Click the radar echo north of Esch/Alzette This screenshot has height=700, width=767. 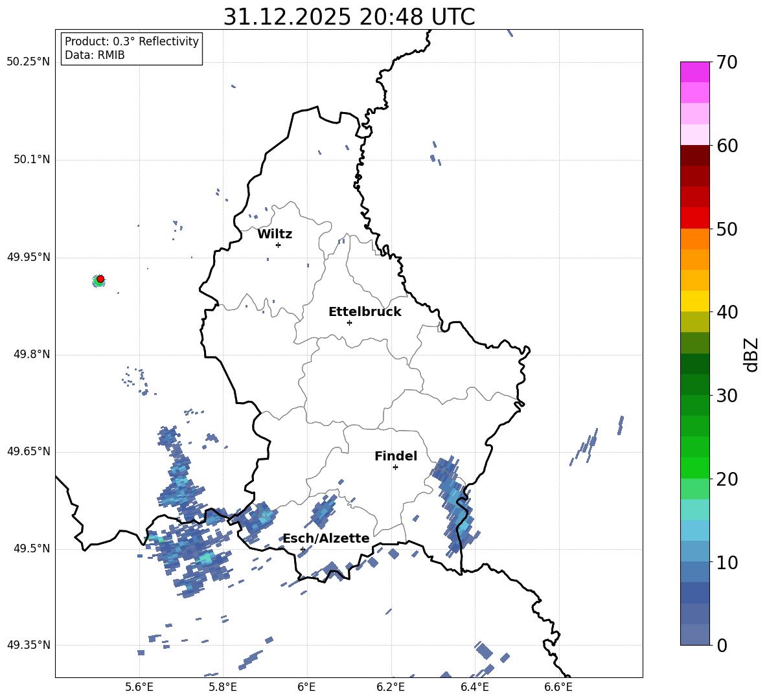(x=325, y=512)
